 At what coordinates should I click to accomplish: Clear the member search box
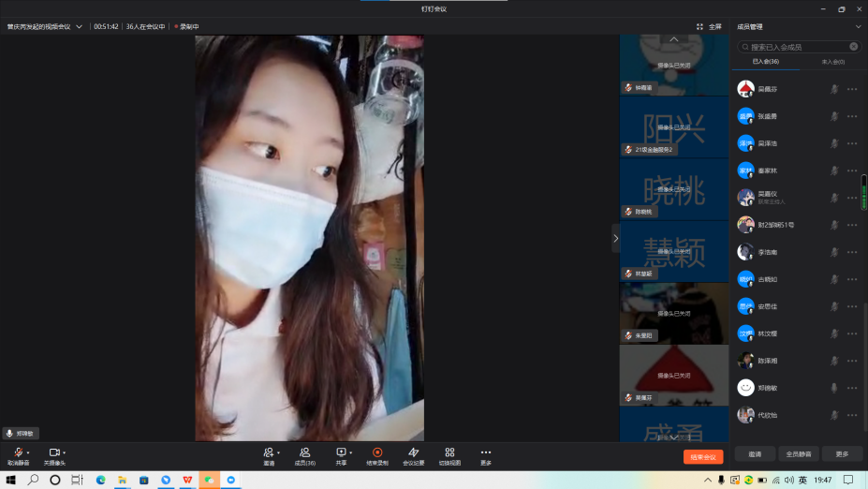pos(854,46)
